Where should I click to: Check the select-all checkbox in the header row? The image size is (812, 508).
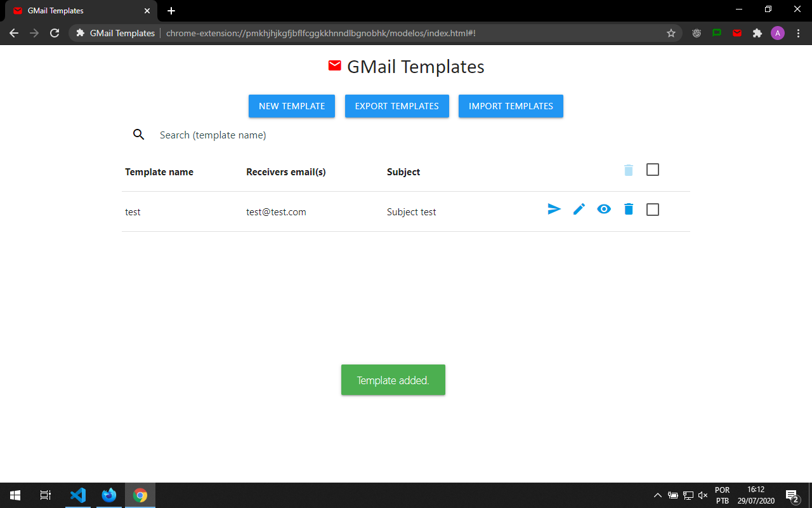click(653, 170)
